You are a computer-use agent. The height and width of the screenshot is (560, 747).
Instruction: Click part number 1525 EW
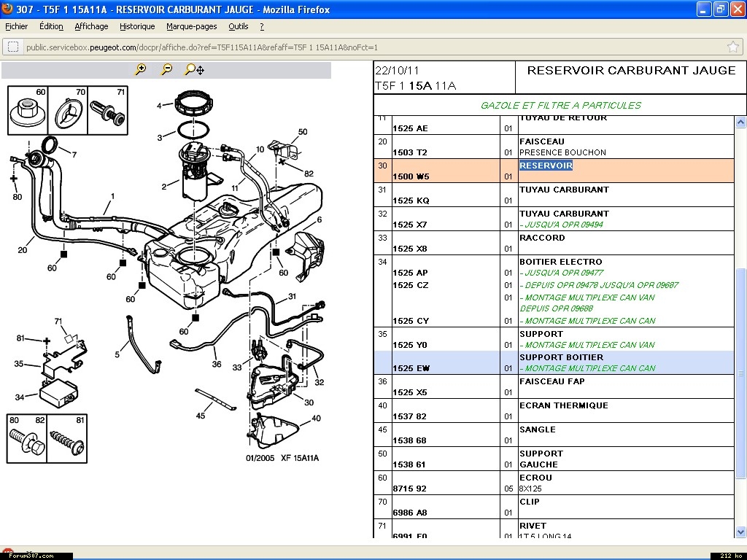pos(411,368)
